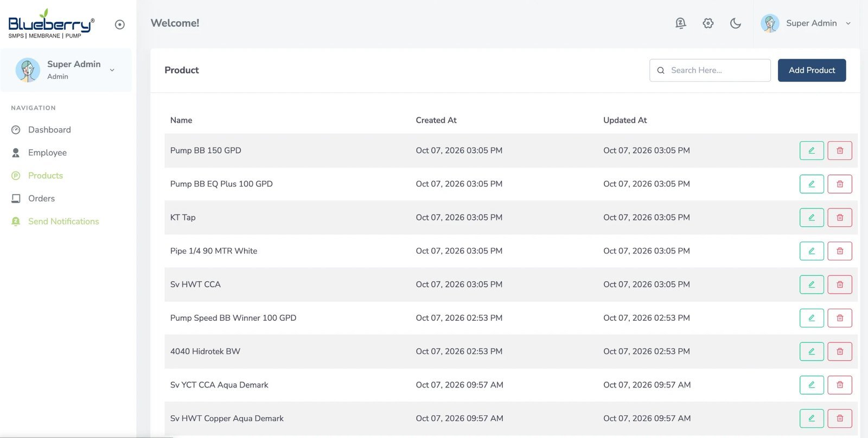Image resolution: width=868 pixels, height=438 pixels.
Task: Expand the header Super Admin dropdown
Action: [848, 23]
